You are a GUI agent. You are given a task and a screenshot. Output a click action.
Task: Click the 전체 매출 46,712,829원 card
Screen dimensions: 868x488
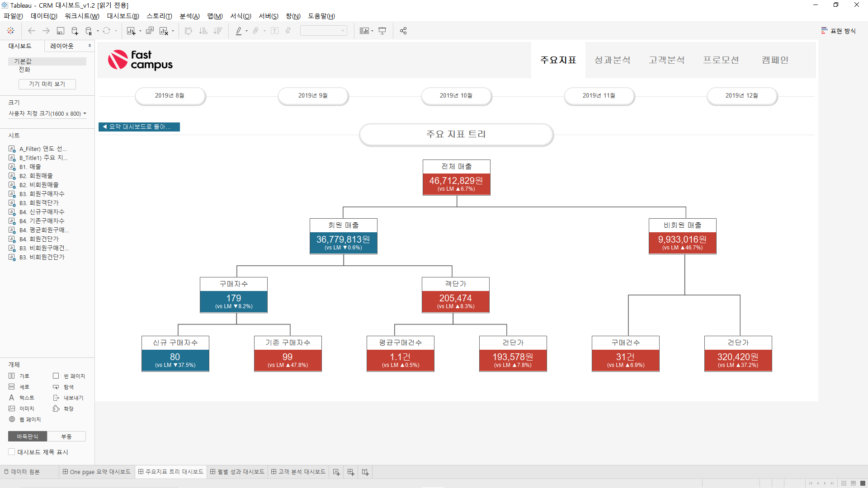click(456, 178)
